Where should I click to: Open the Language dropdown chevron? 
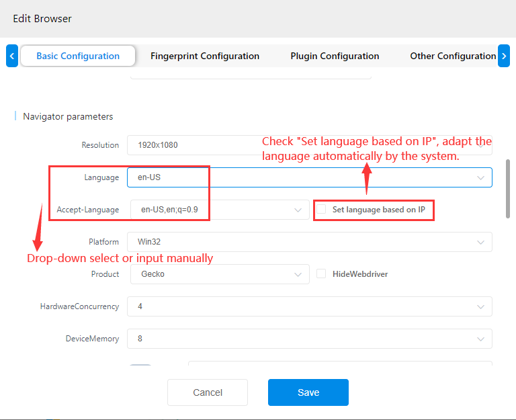point(480,177)
